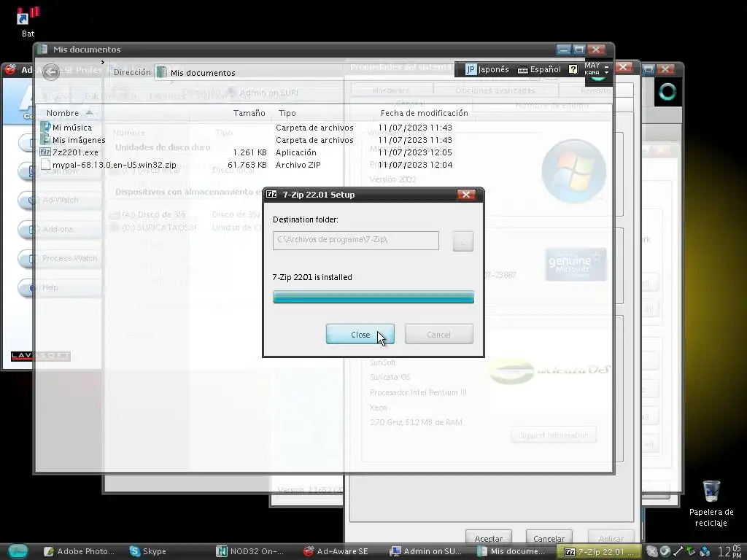Select the Mis imágenes folder icon
The height and width of the screenshot is (560, 747).
tap(45, 139)
